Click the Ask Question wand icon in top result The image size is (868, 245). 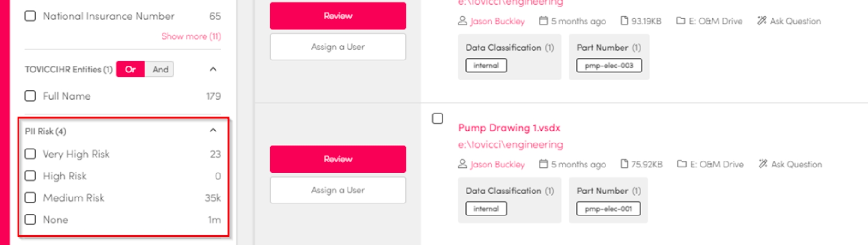pyautogui.click(x=762, y=21)
